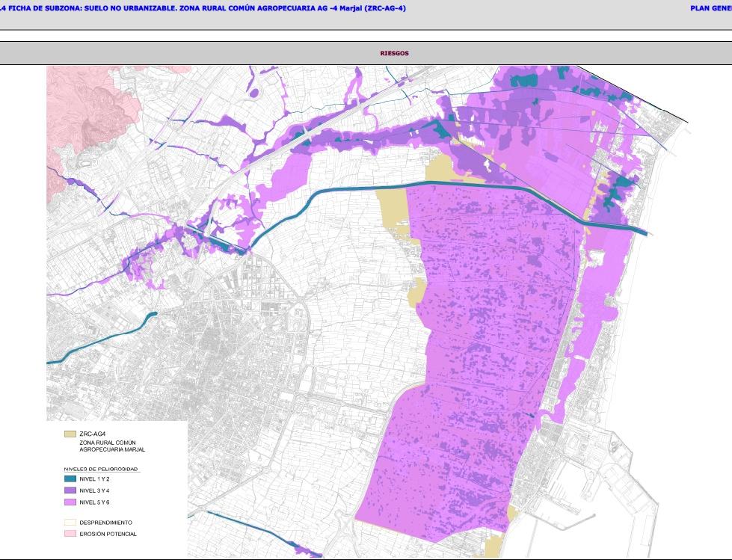Viewport: 732px width, 560px height.
Task: Select the NIVEL 3 Y 4 purple swatch
Action: [x=70, y=490]
